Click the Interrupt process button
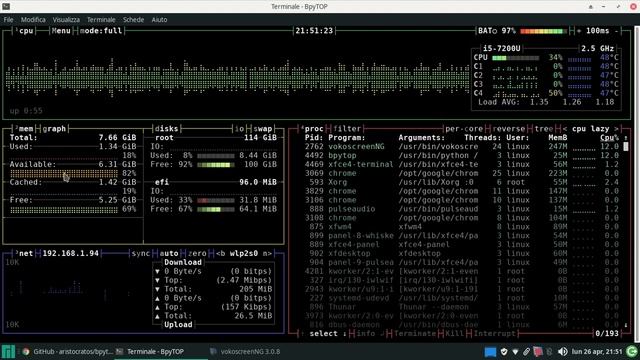 [x=495, y=333]
